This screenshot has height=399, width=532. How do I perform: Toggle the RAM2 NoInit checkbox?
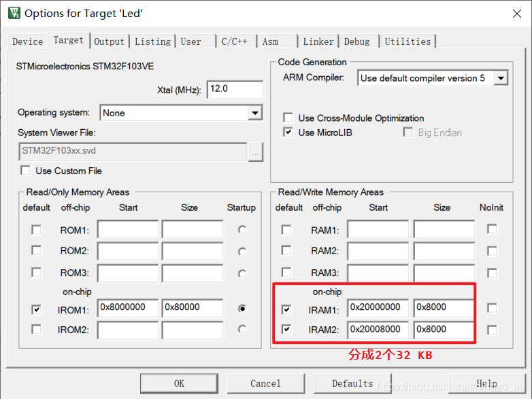(x=492, y=251)
